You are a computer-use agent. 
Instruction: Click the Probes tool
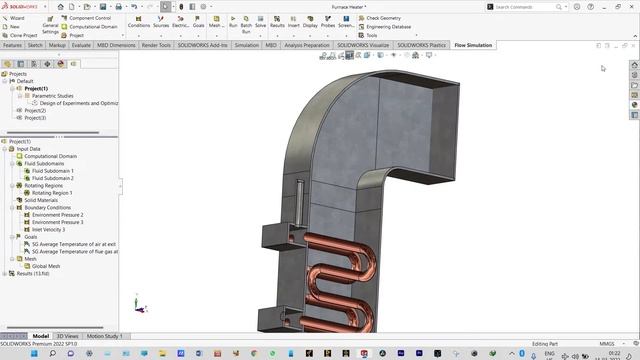coord(328,22)
